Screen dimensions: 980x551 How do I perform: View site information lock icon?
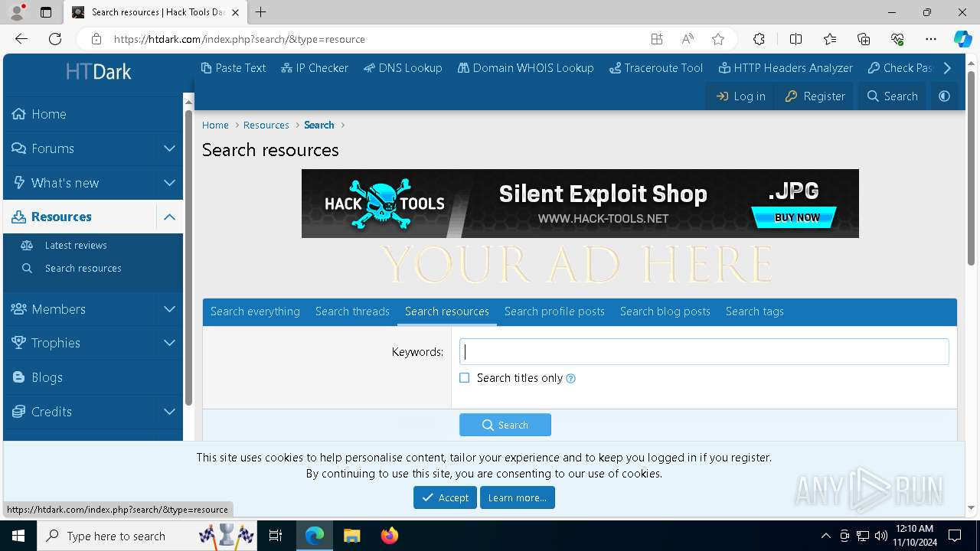tap(96, 39)
